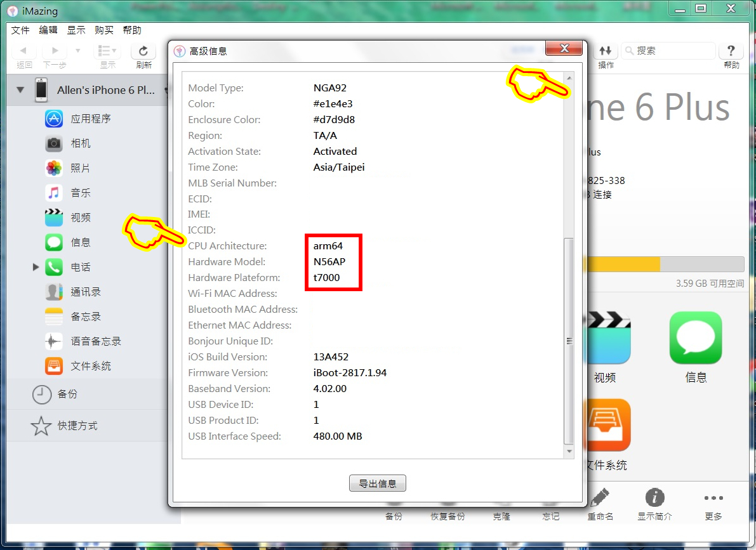Click the dialog's vertical scrollbar thumb
Viewport: 756px width, 550px height.
569,341
